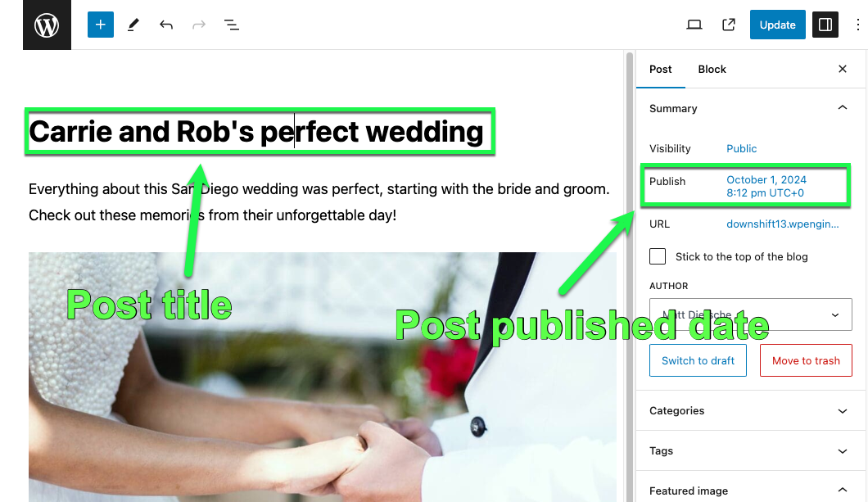Image resolution: width=868 pixels, height=502 pixels.
Task: Switch to the Block tab
Action: click(712, 69)
